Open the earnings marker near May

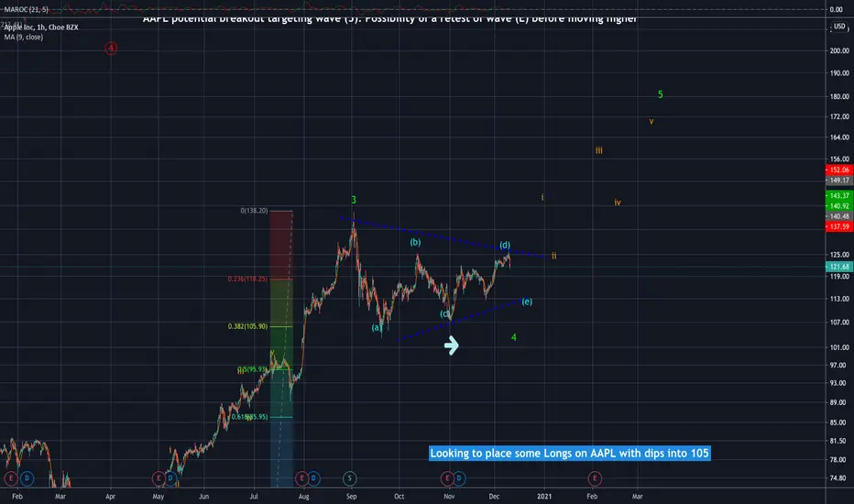tap(159, 478)
